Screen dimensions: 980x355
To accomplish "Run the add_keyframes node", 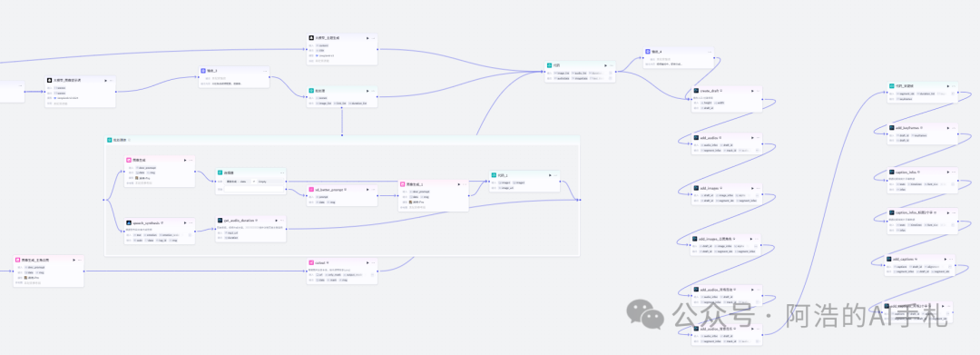I will [x=947, y=127].
